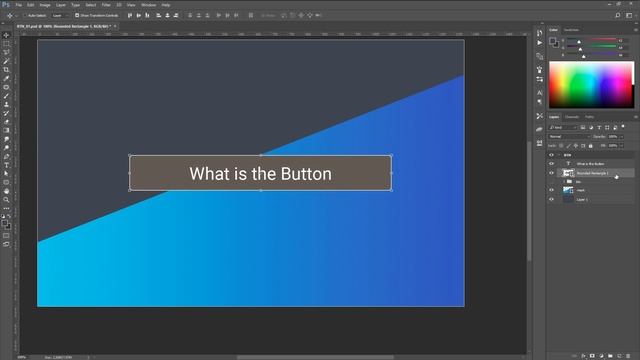Viewport: 640px width, 360px height.
Task: Select the Brush tool
Action: (x=6, y=96)
